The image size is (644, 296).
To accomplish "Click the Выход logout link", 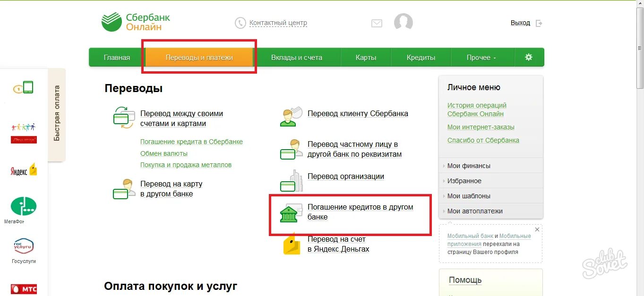I will 520,23.
